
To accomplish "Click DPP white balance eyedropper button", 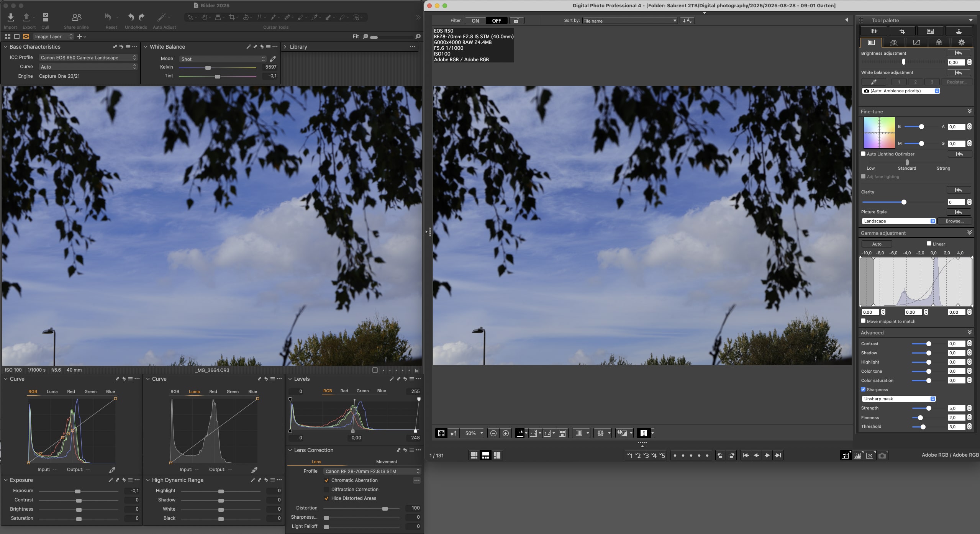I will 873,82.
